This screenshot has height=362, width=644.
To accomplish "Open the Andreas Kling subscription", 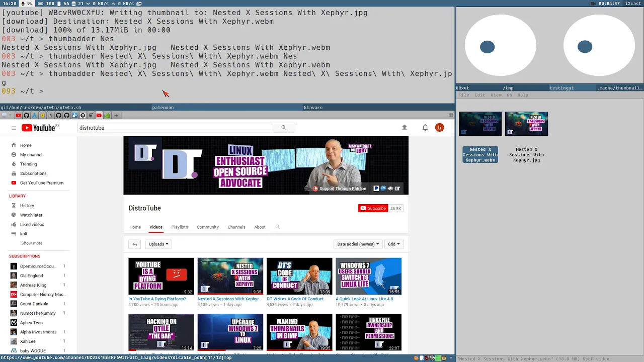I will point(33,285).
